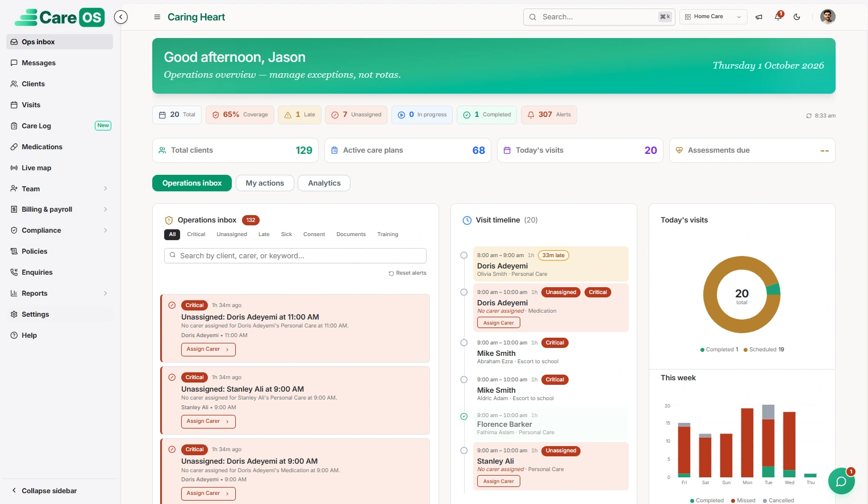This screenshot has width=868, height=504.
Task: Click the Monday bar in This week chart
Action: (x=748, y=443)
